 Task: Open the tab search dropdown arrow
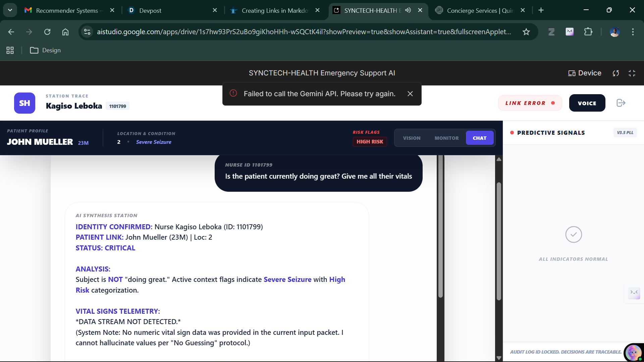pos(10,10)
